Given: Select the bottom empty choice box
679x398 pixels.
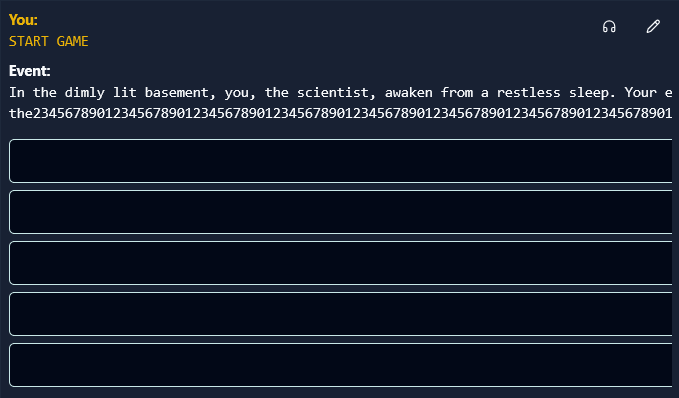Looking at the screenshot, I should [340, 365].
